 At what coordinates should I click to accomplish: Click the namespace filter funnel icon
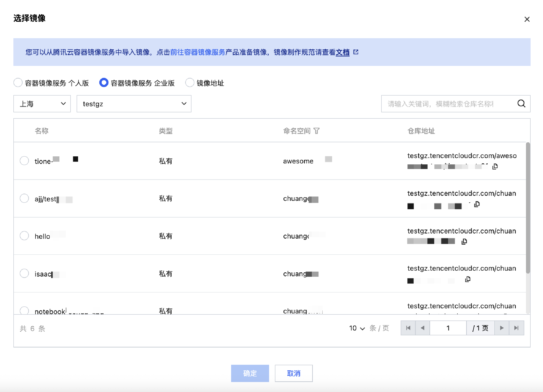[x=317, y=131]
